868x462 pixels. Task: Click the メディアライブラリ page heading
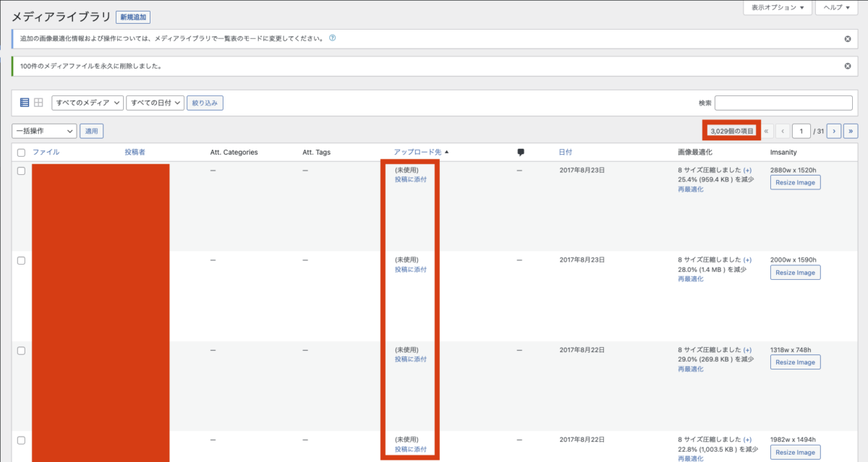60,17
